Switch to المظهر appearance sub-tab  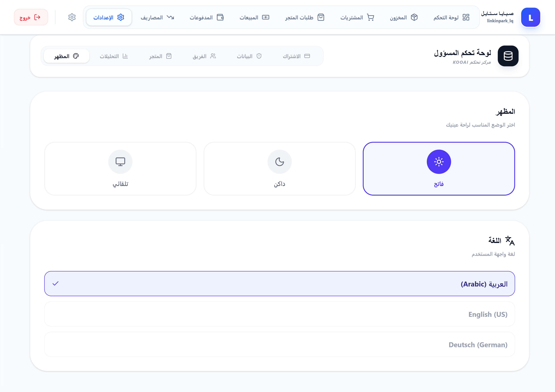click(x=66, y=56)
